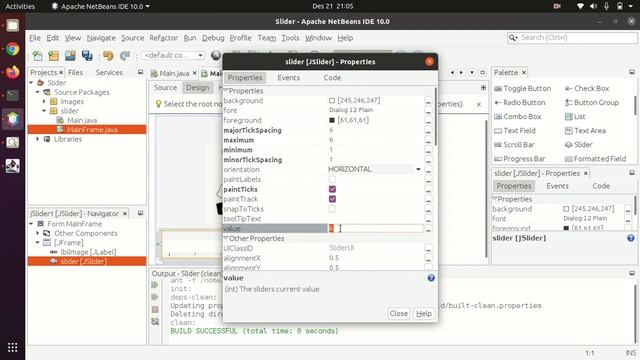Viewport: 640px width, 360px height.
Task: Open Google Chrome from the dock
Action: (12, 49)
